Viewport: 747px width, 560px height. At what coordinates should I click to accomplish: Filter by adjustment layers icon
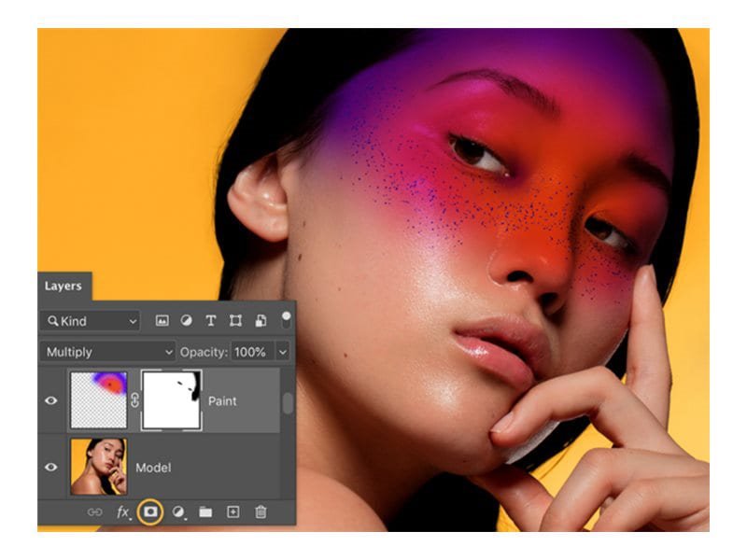186,320
